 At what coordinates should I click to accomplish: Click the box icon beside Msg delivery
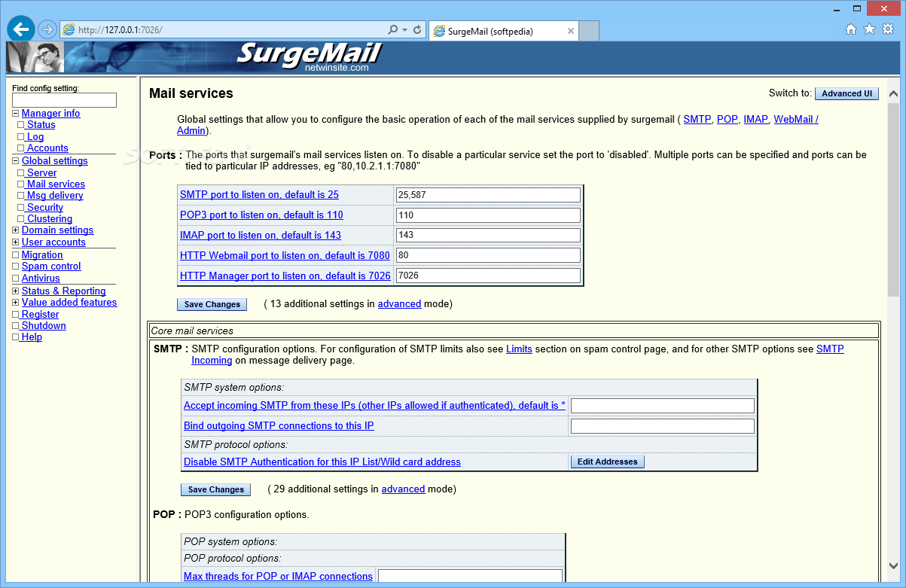coord(21,196)
